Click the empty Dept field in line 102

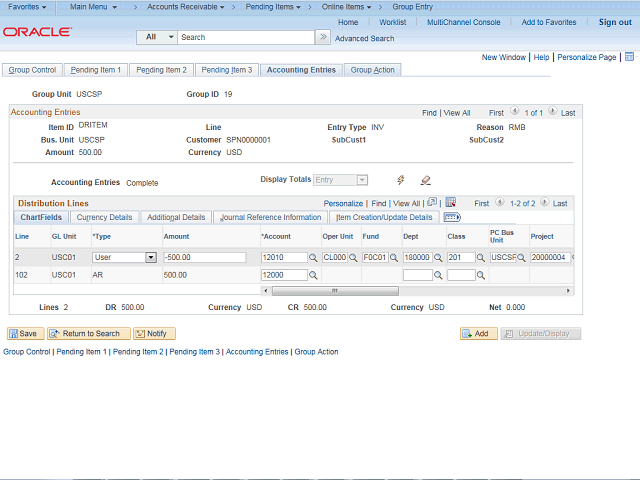(418, 276)
